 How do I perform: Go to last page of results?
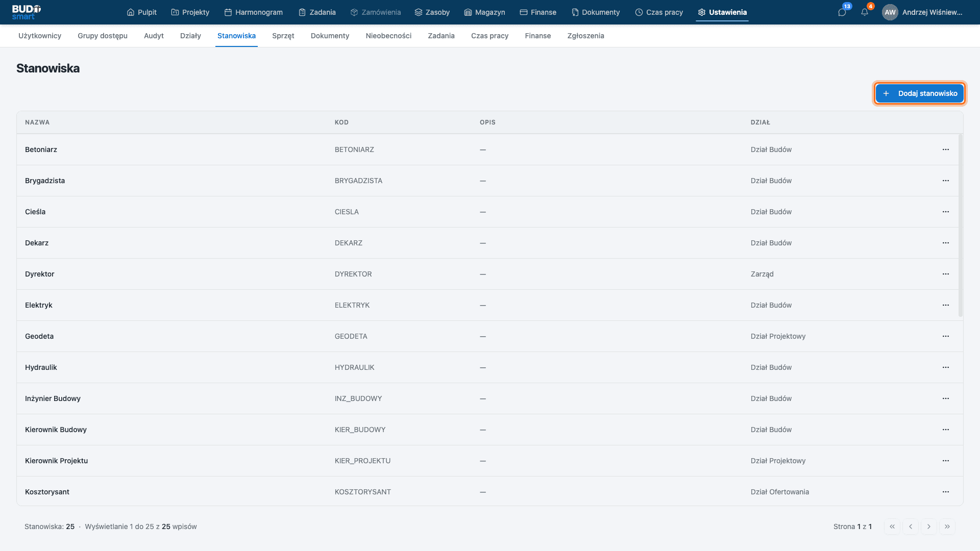pyautogui.click(x=947, y=527)
